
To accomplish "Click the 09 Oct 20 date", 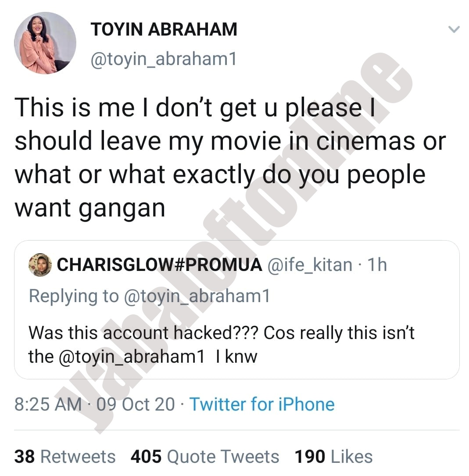I will (136, 404).
